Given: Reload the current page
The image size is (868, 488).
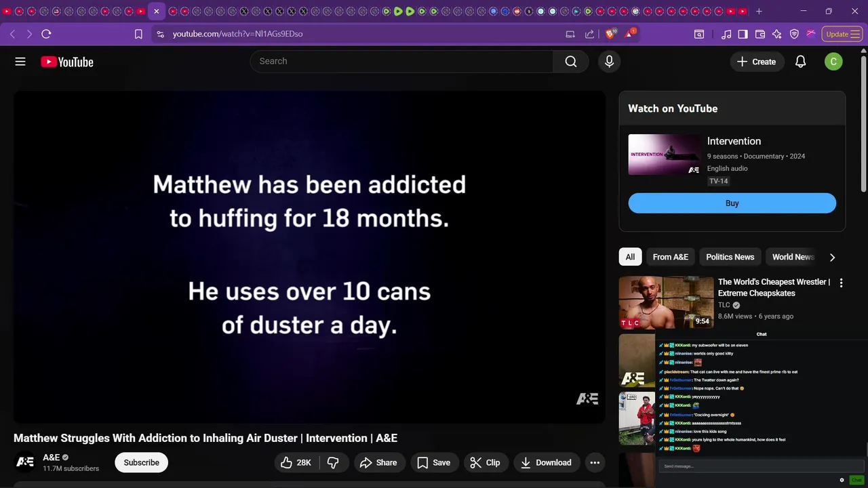Looking at the screenshot, I should [x=46, y=34].
